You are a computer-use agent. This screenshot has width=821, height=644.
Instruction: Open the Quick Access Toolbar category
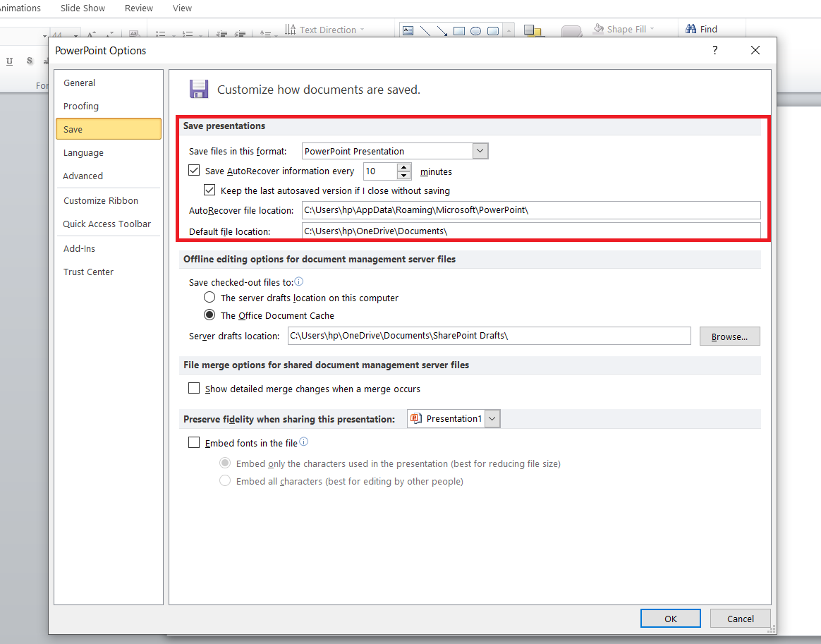(109, 224)
